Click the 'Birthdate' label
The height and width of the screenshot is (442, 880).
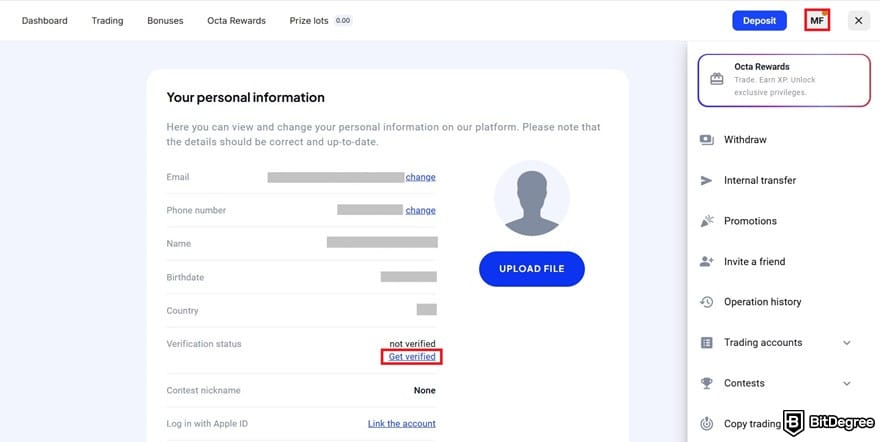pos(185,277)
